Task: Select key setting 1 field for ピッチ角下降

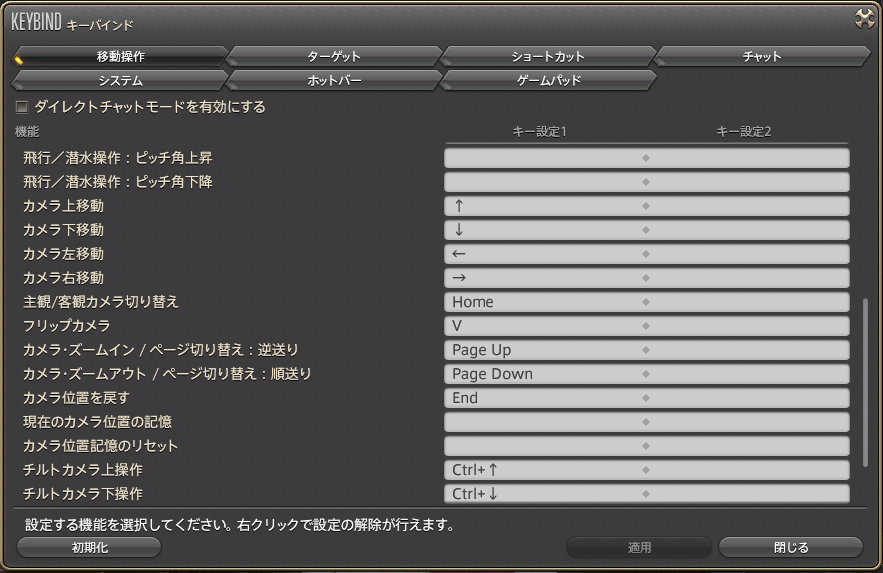Action: click(545, 182)
